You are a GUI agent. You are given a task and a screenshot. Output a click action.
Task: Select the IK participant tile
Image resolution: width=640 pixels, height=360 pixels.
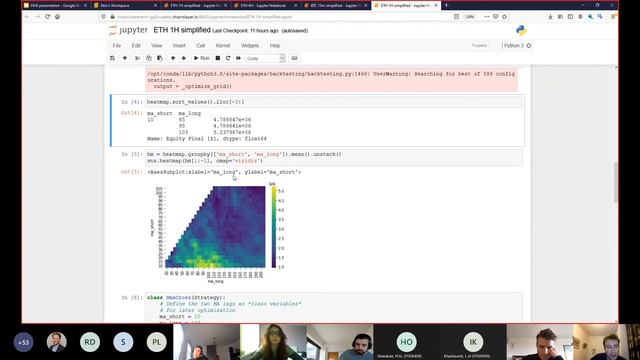pos(473,342)
